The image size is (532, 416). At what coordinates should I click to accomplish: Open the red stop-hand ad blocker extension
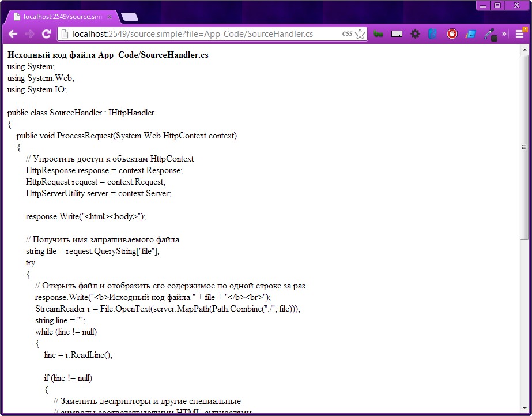tap(452, 34)
